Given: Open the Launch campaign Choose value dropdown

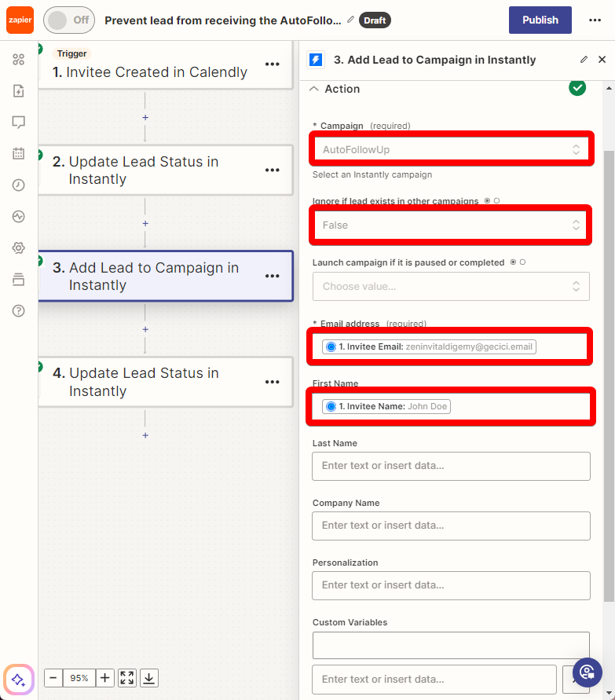Looking at the screenshot, I should (x=451, y=286).
